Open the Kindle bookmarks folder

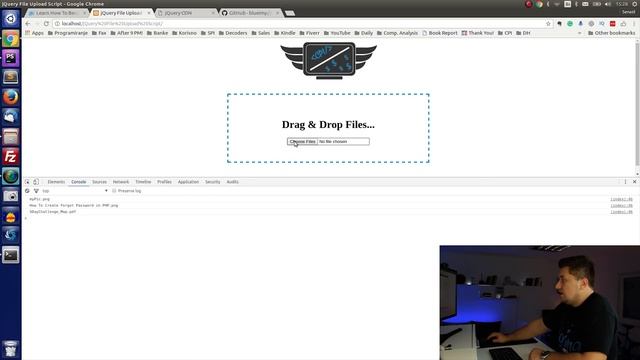[x=284, y=33]
